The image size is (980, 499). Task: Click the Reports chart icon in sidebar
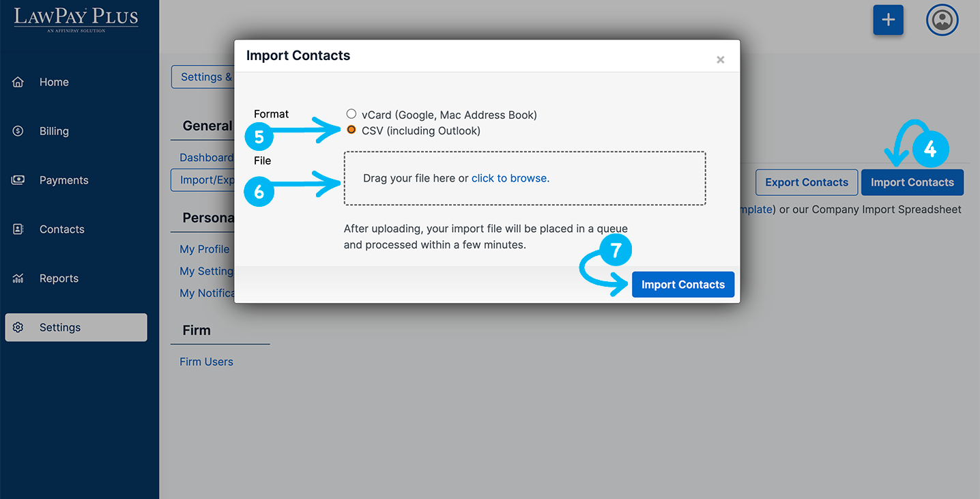tap(18, 279)
